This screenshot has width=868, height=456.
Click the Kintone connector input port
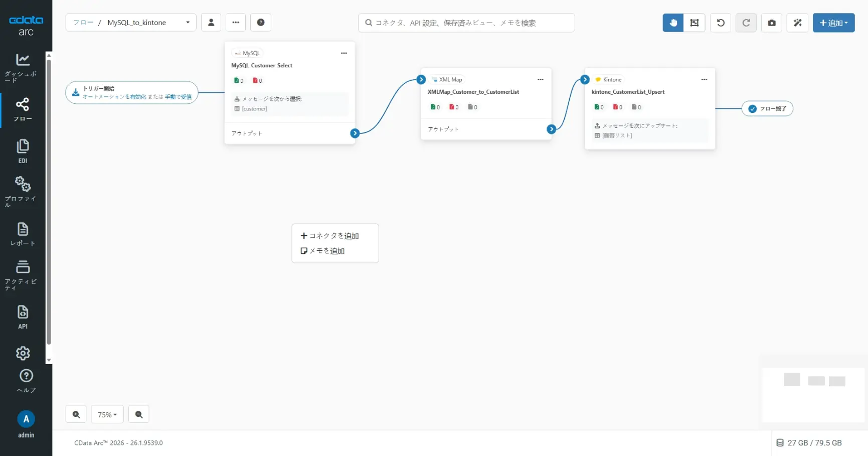[x=585, y=79]
